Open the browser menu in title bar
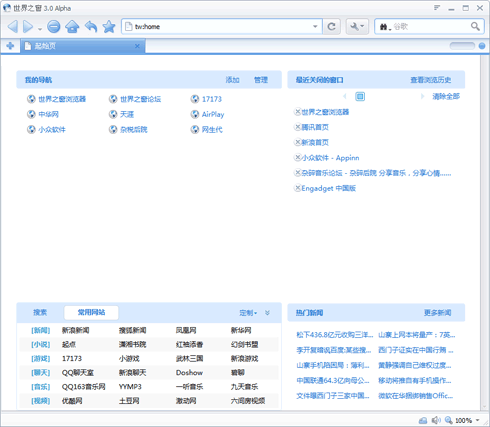The height and width of the screenshot is (427, 490). point(437,8)
